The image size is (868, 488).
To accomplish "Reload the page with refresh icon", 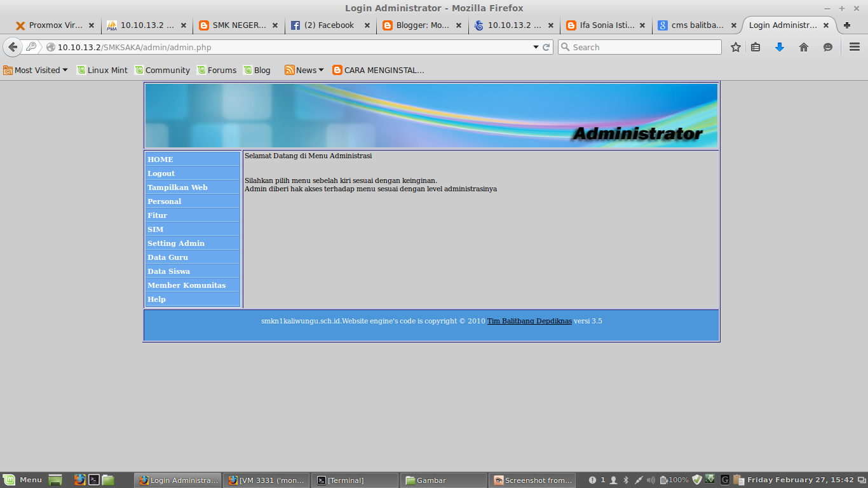I will [545, 46].
